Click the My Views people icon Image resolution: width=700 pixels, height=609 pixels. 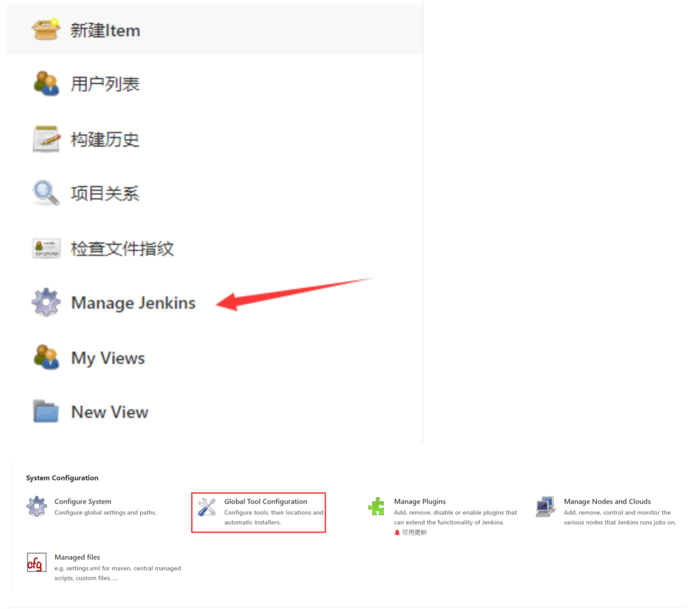[x=46, y=357]
